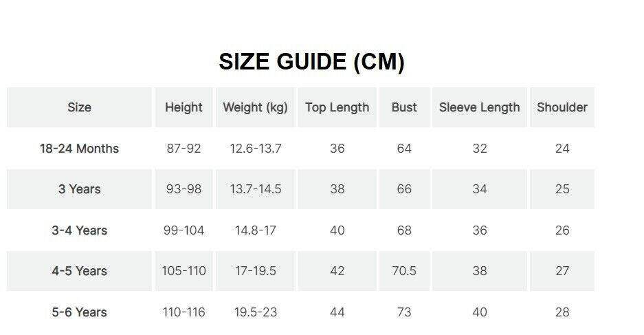The width and height of the screenshot is (644, 335).
Task: Click the 4-5 Years size label
Action: (x=79, y=271)
